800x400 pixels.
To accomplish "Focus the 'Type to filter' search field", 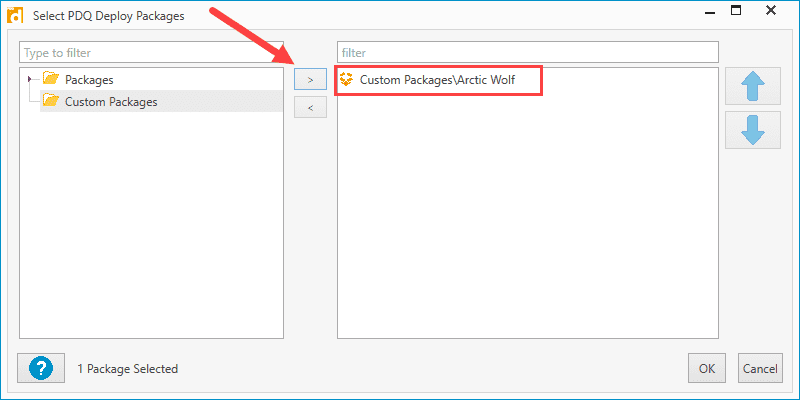I will coord(151,53).
